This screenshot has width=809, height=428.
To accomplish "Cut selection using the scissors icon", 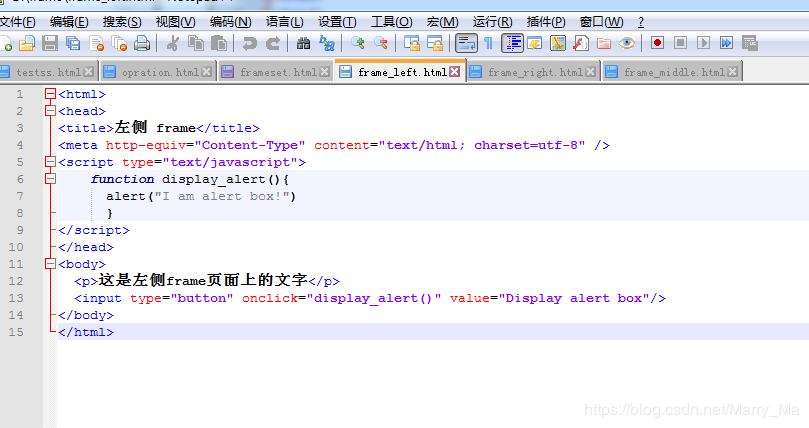I will click(173, 43).
